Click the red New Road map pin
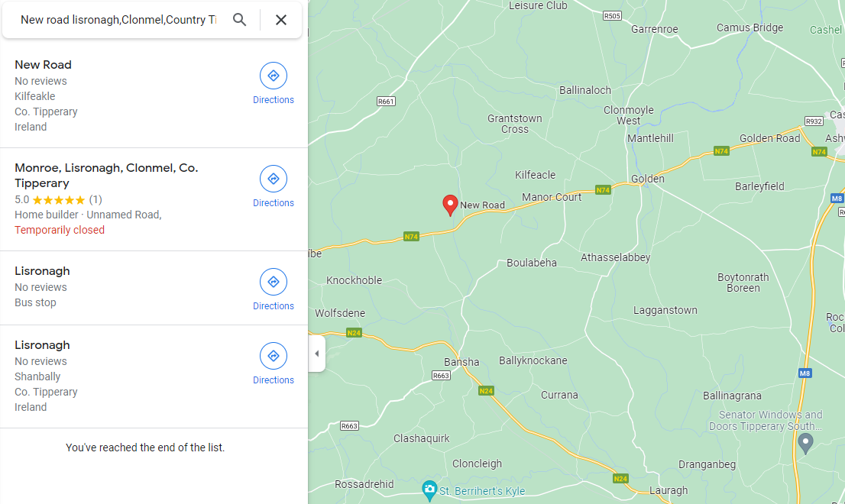The height and width of the screenshot is (504, 845). coord(450,205)
